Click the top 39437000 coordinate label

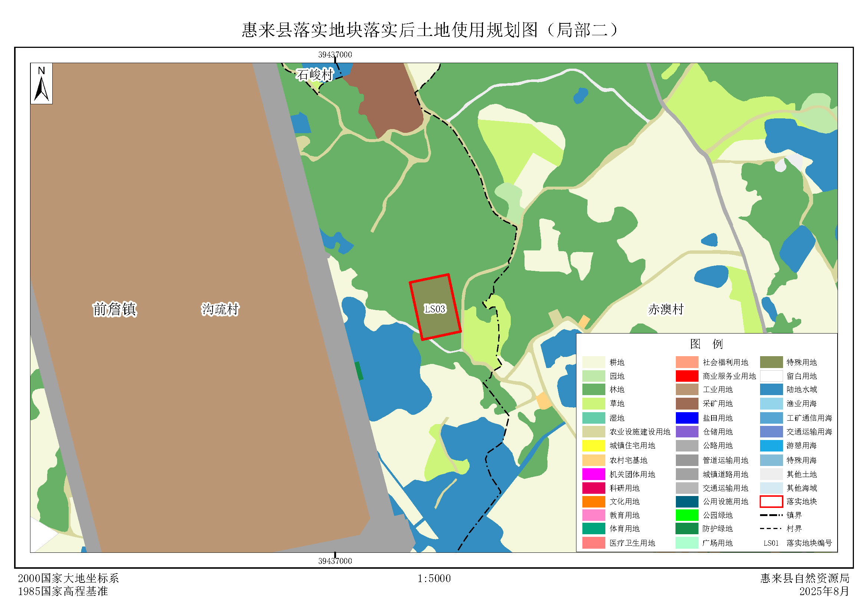point(335,55)
